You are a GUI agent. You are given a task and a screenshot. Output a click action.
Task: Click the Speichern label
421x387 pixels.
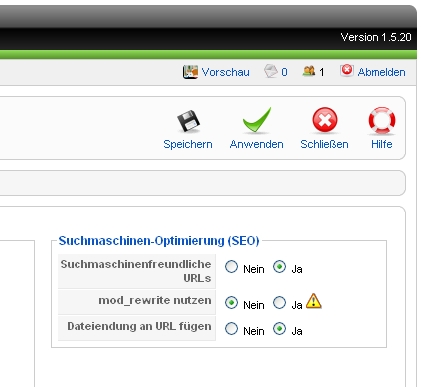tap(188, 144)
